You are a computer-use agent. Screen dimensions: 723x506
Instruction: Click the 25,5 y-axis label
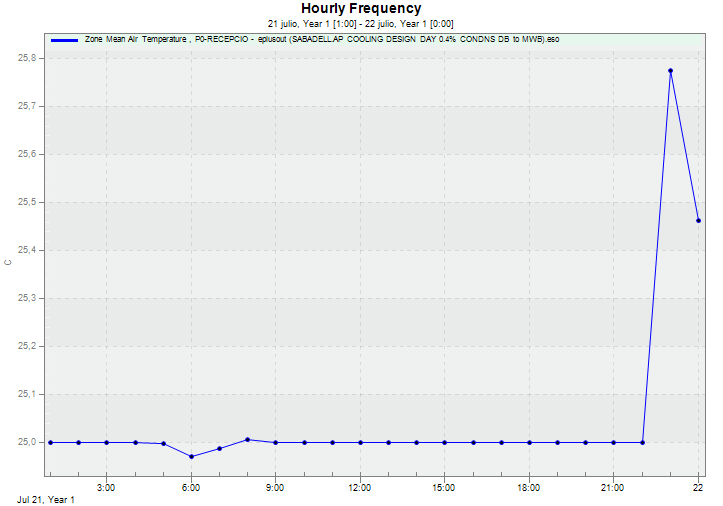pyautogui.click(x=28, y=203)
